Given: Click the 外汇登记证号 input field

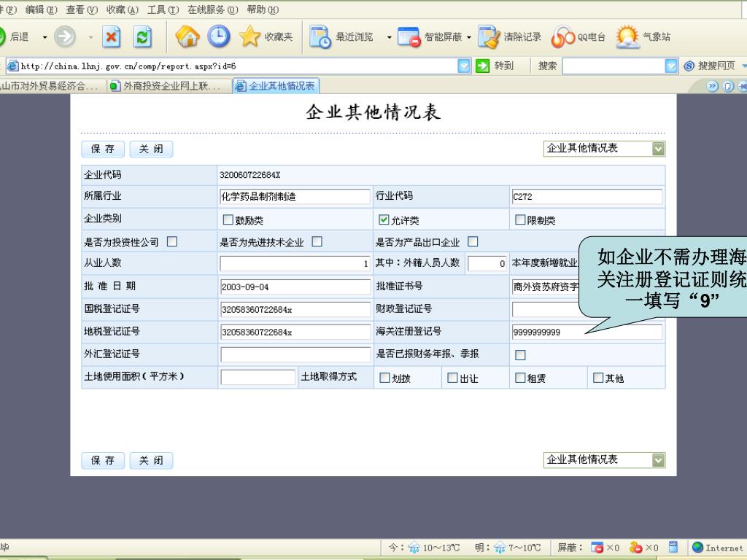Looking at the screenshot, I should point(295,355).
